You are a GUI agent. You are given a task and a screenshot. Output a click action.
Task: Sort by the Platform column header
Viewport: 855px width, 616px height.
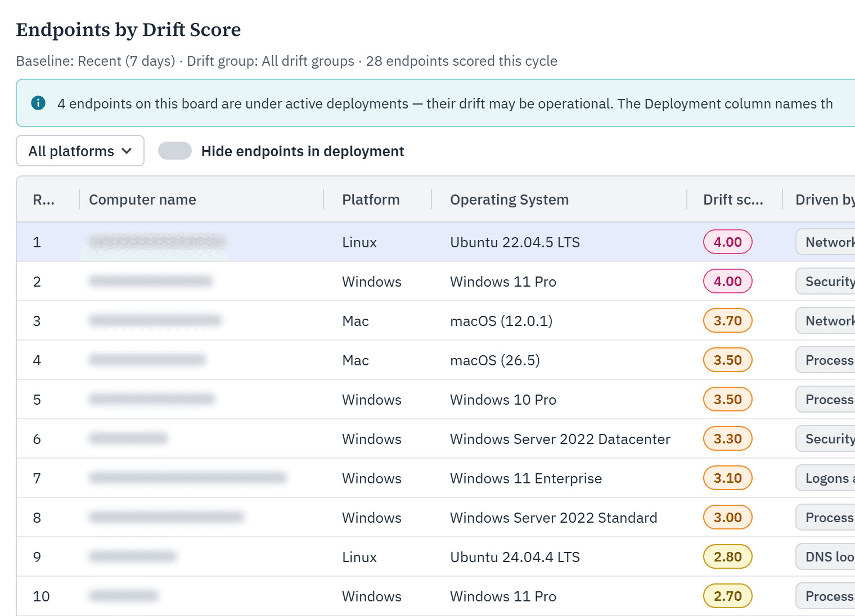coord(371,200)
